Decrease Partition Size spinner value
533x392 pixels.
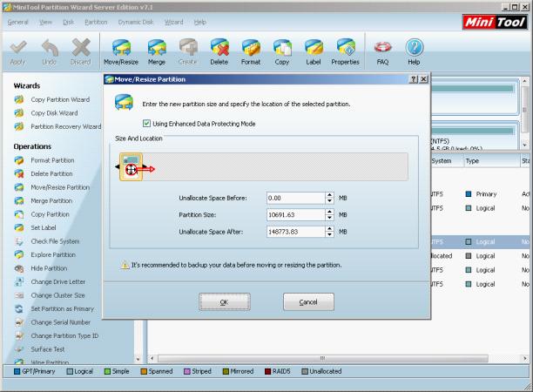(329, 218)
